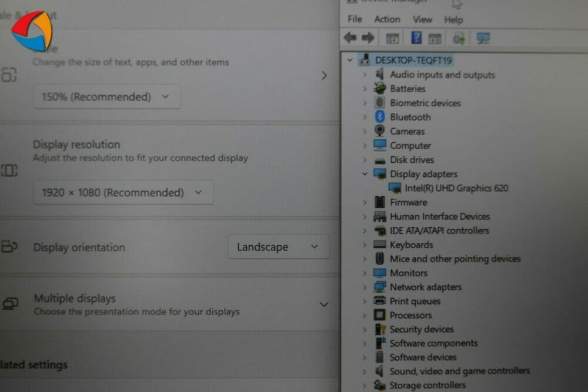Click the Disk drives icon

coord(380,161)
